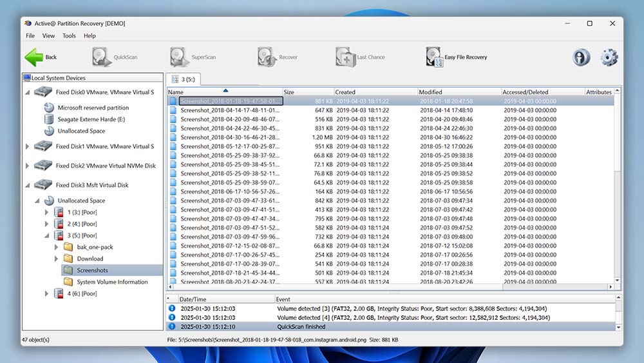The image size is (644, 363).
Task: Select file Screenshot_2018-07-18-21-45-34-44
Action: [x=230, y=273]
